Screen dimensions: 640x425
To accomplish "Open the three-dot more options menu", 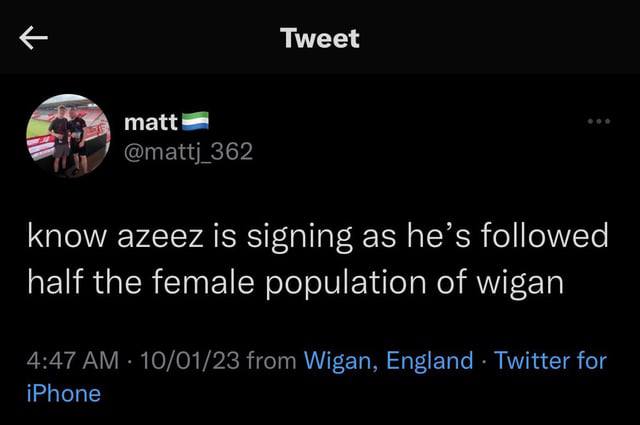I will 599,122.
